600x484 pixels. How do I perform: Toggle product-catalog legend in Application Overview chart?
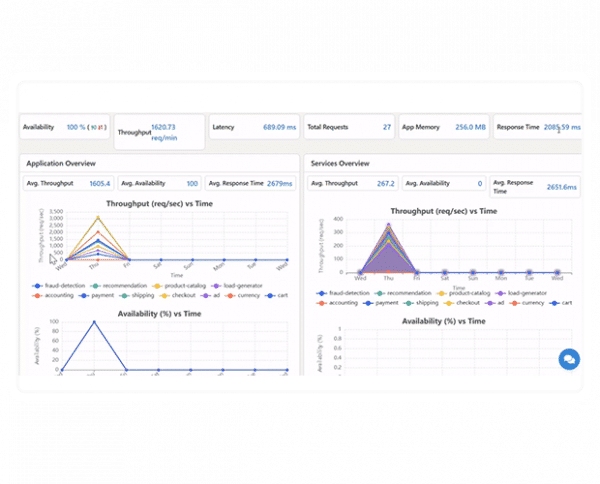pyautogui.click(x=179, y=286)
